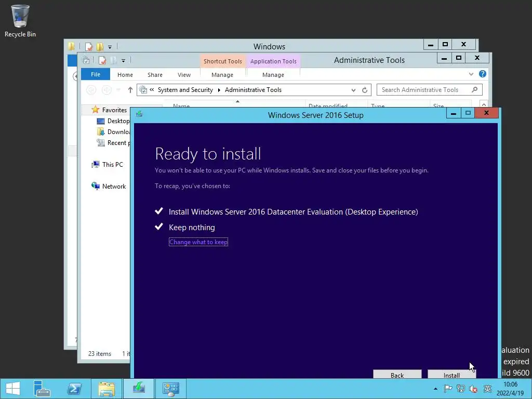The image size is (532, 399).
Task: Expand the ribbon with the chevron
Action: point(471,74)
